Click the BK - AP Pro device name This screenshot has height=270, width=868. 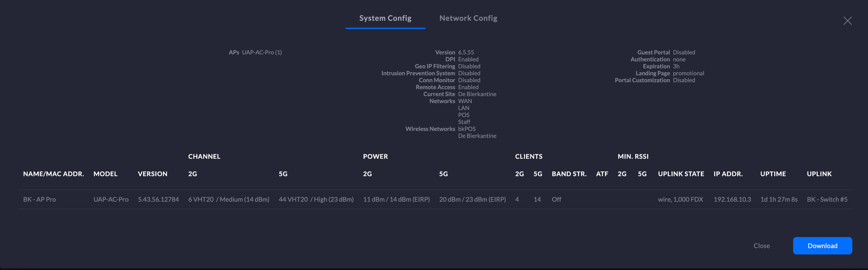pyautogui.click(x=39, y=199)
